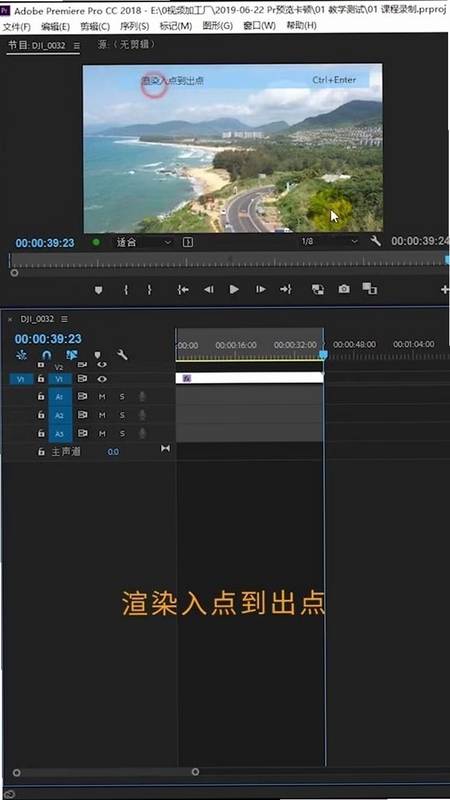This screenshot has width=450, height=800.
Task: Click Mark In bracket button
Action: click(126, 290)
